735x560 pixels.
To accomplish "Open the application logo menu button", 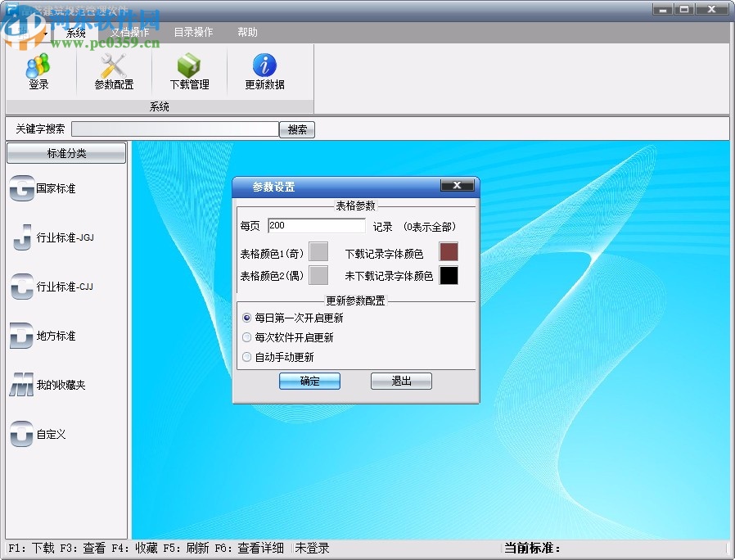I will (x=25, y=33).
